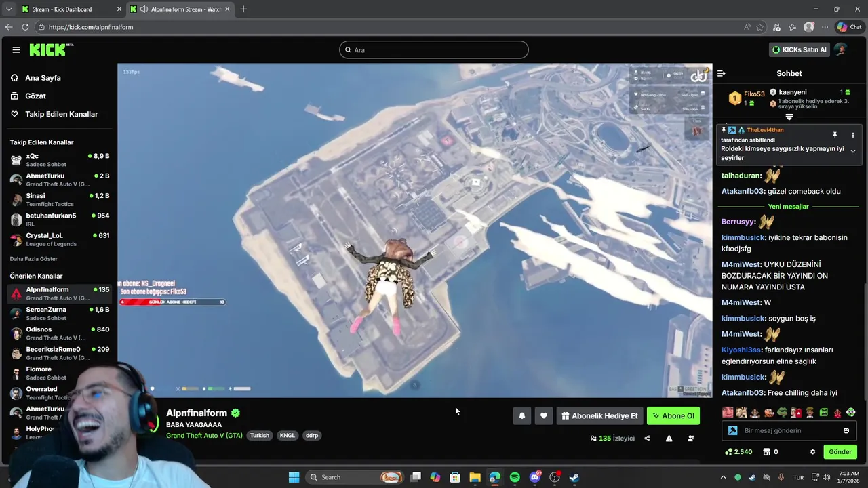Click the address bar URL
The image size is (868, 488).
[x=91, y=27]
